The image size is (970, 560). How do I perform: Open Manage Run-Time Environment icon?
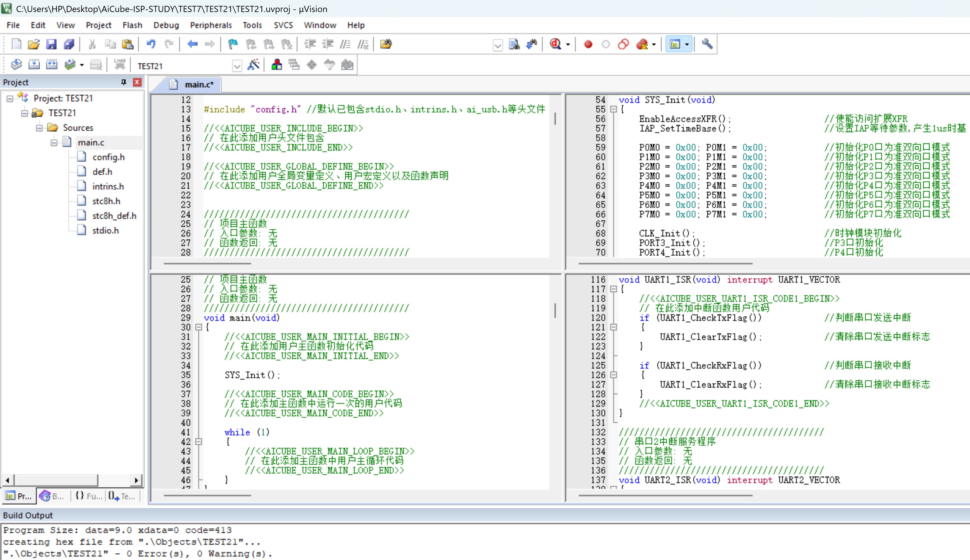tap(312, 65)
